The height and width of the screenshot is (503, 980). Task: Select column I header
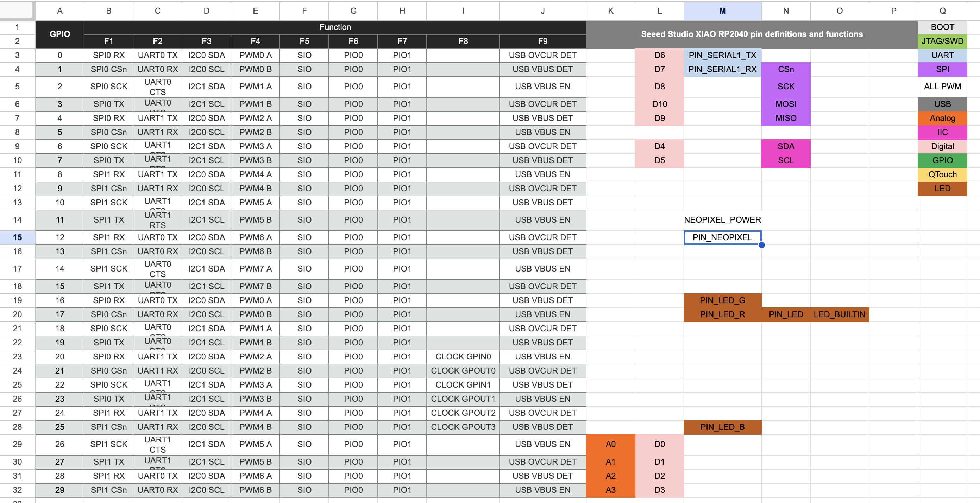coord(463,11)
